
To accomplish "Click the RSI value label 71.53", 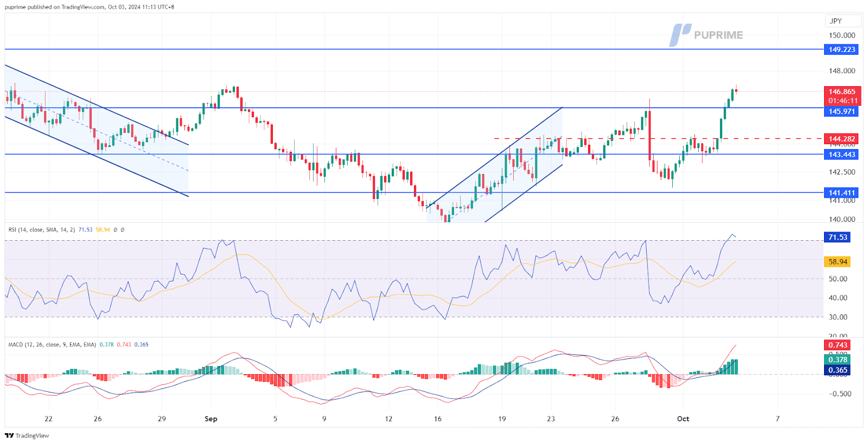I will click(x=838, y=237).
